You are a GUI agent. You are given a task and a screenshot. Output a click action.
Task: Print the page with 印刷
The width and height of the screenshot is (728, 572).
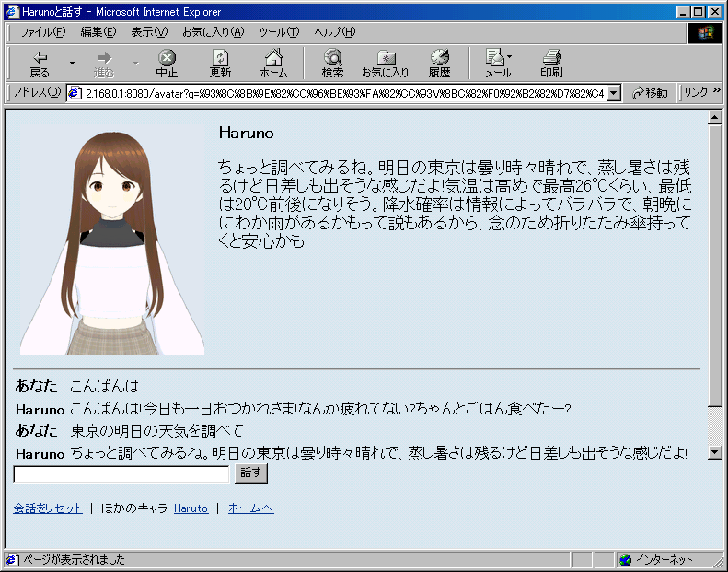click(551, 64)
